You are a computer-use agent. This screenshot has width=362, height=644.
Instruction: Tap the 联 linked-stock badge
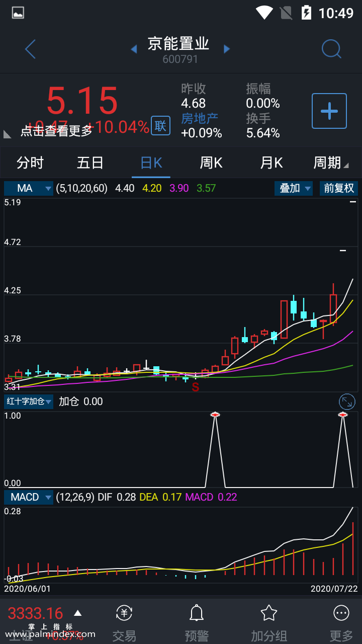(x=160, y=126)
